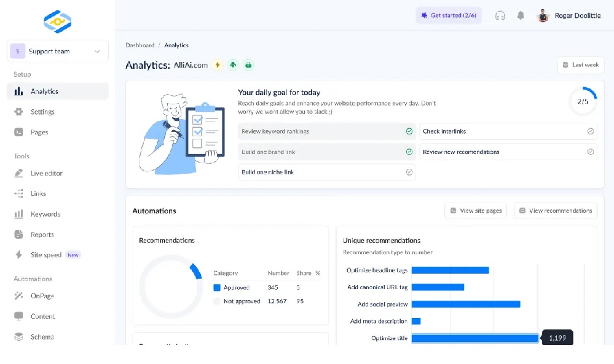
Task: Select Settings in the sidebar
Action: [x=42, y=112]
